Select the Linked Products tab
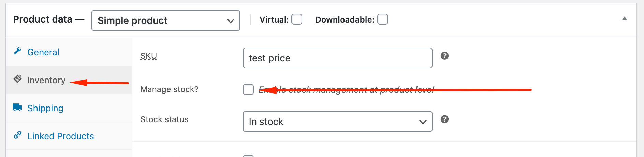The width and height of the screenshot is (644, 157). coord(61,136)
